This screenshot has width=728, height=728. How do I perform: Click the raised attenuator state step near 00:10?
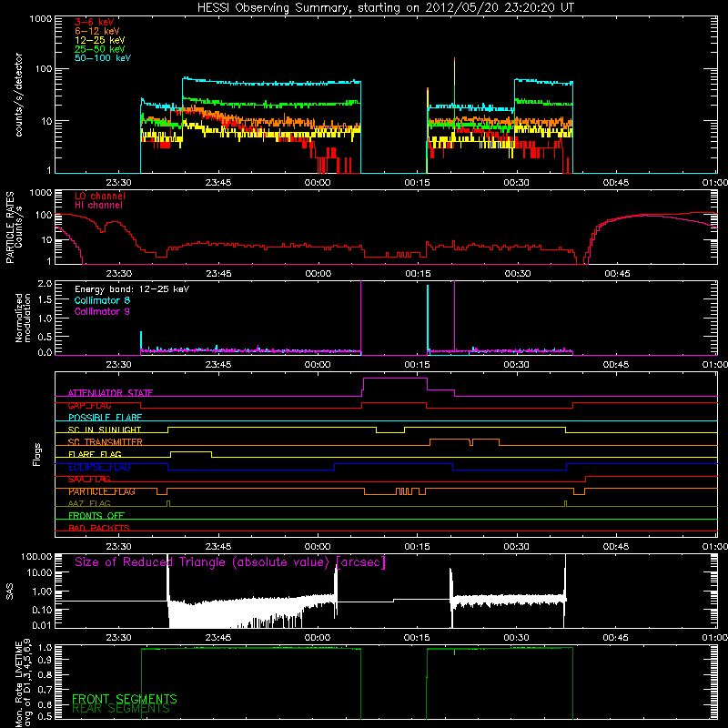pos(395,379)
